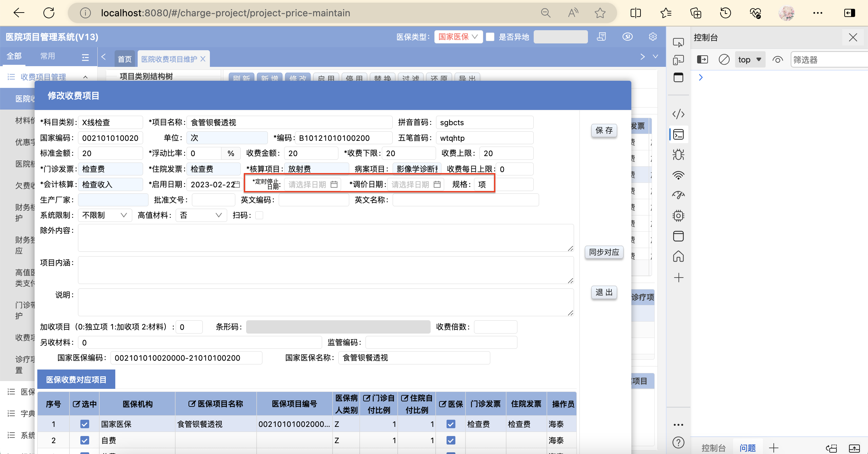This screenshot has height=454, width=868.
Task: Click the Elements code brackets icon
Action: (x=678, y=114)
